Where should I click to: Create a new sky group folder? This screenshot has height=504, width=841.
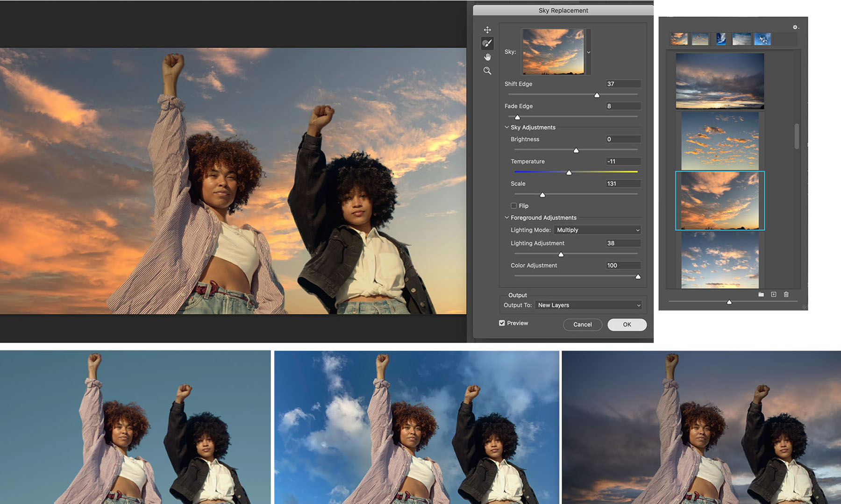(x=761, y=294)
